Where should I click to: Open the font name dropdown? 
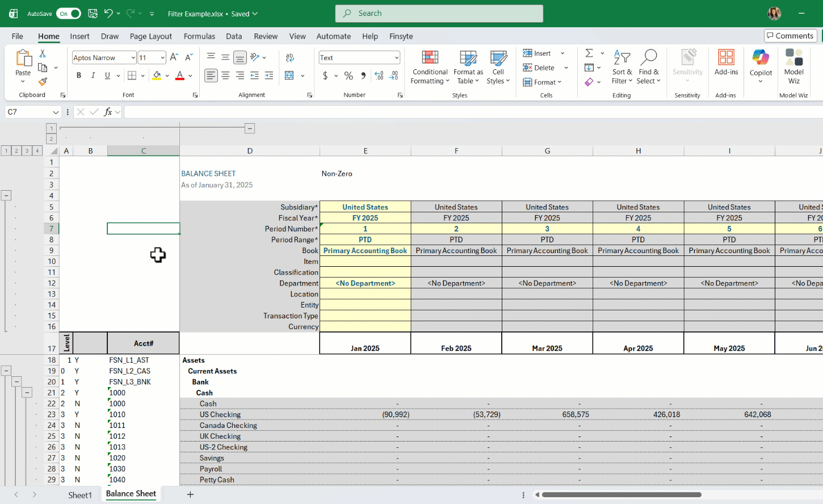133,58
